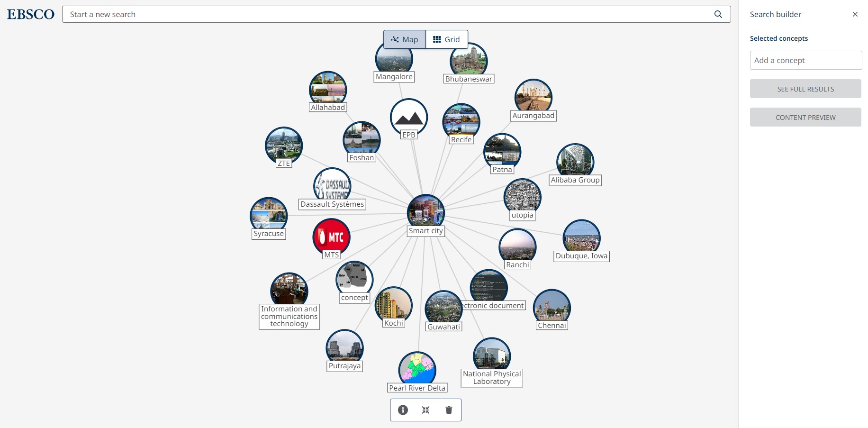Switch to Grid view
Viewport: 868px width, 428px height.
coord(447,39)
